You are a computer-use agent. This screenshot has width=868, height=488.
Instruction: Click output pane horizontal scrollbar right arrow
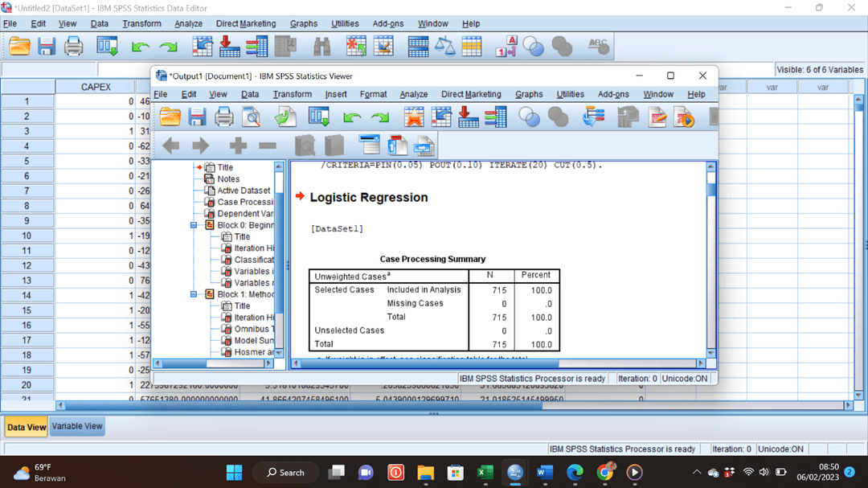click(x=701, y=363)
